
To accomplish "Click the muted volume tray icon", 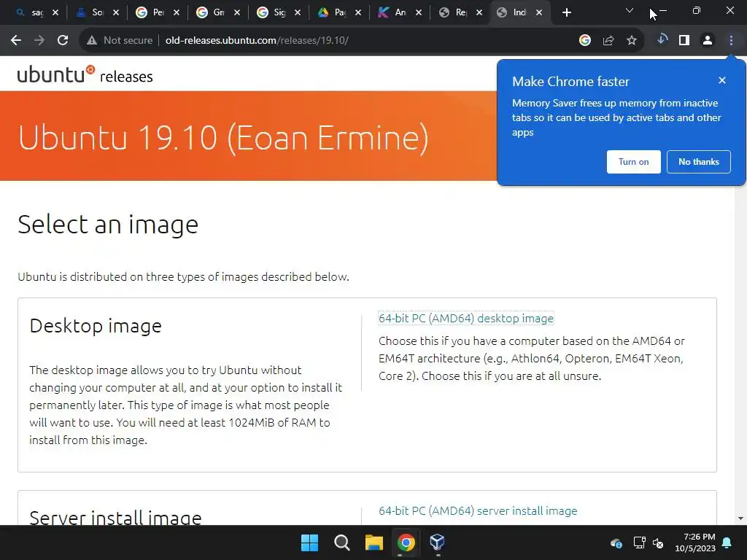I will pos(658,542).
